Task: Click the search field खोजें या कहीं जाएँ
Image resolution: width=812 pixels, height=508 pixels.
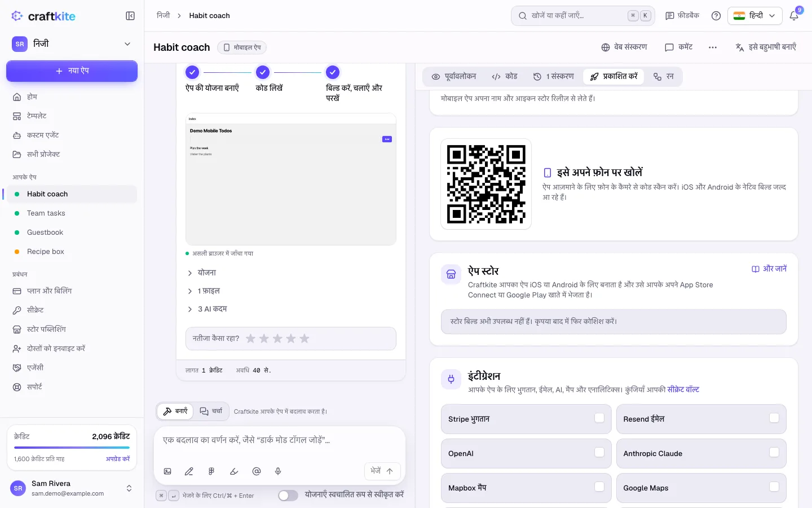Action: click(583, 16)
